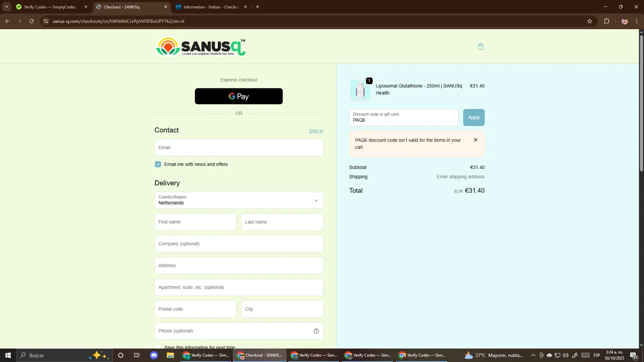Go back to the previous page

click(7, 21)
